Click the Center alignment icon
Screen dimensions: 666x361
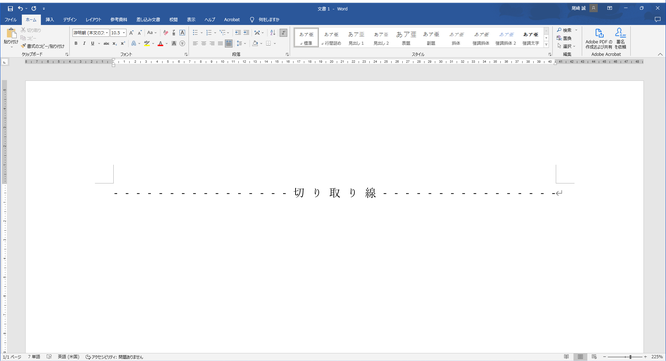(203, 43)
